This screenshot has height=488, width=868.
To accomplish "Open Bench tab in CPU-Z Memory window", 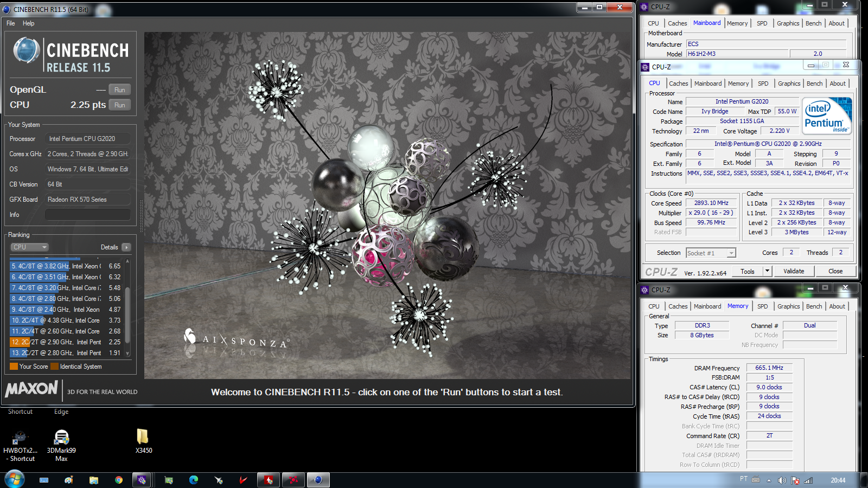I will coord(814,306).
